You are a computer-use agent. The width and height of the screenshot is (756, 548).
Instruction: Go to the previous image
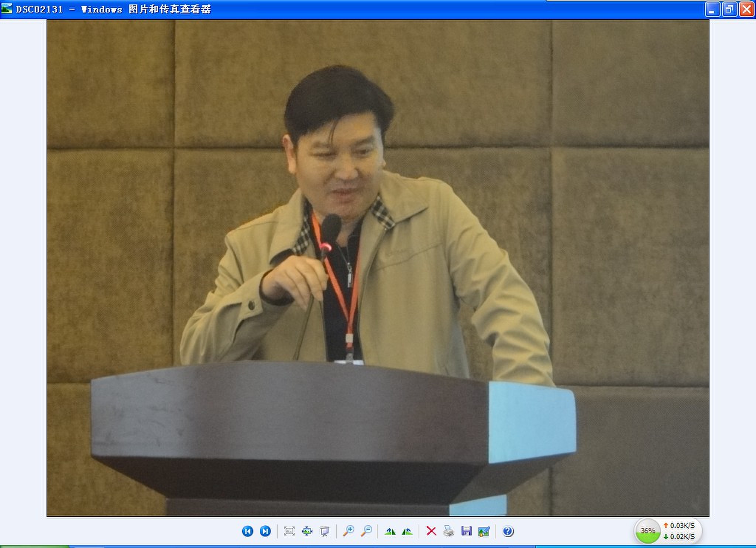(248, 531)
